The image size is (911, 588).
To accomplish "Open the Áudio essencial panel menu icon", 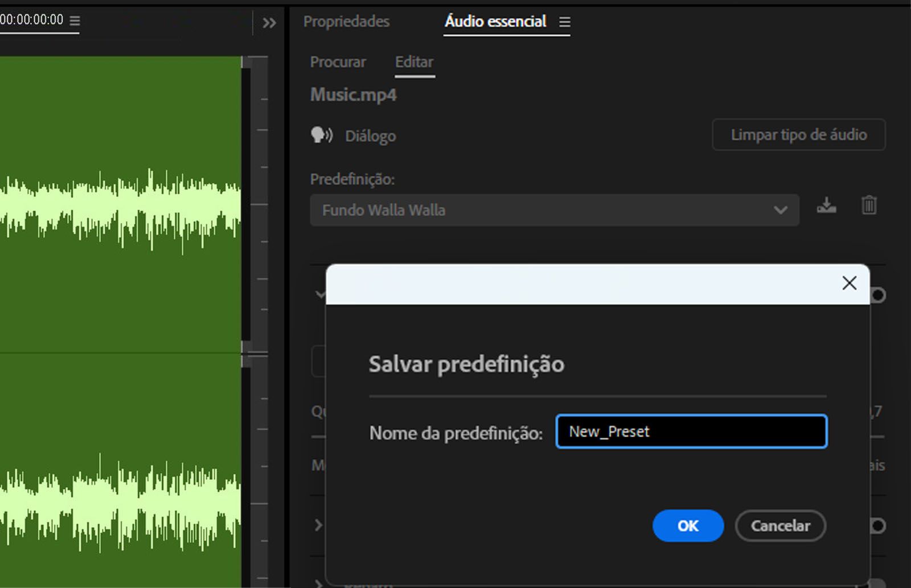I will coord(564,22).
